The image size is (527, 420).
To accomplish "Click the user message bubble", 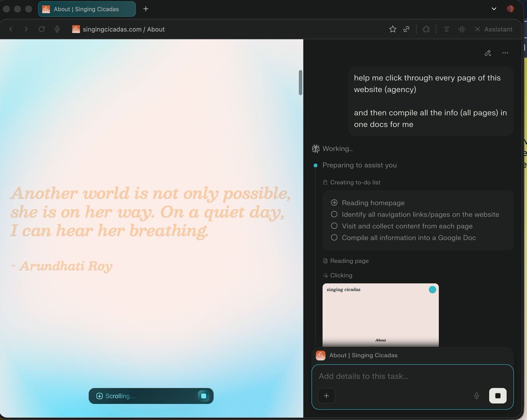I will [431, 101].
